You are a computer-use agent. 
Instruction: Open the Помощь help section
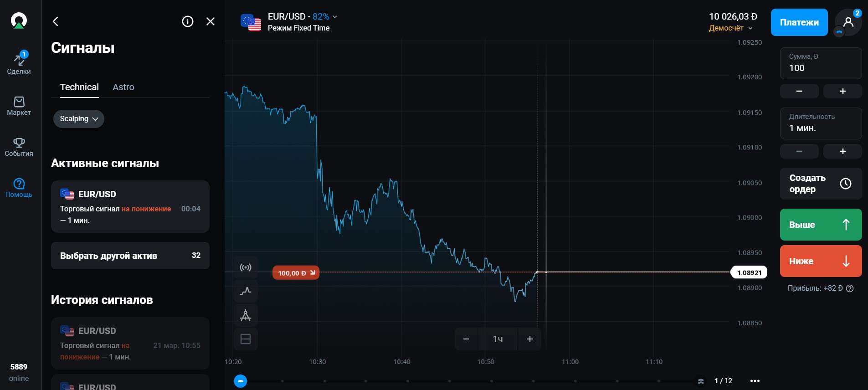point(19,188)
